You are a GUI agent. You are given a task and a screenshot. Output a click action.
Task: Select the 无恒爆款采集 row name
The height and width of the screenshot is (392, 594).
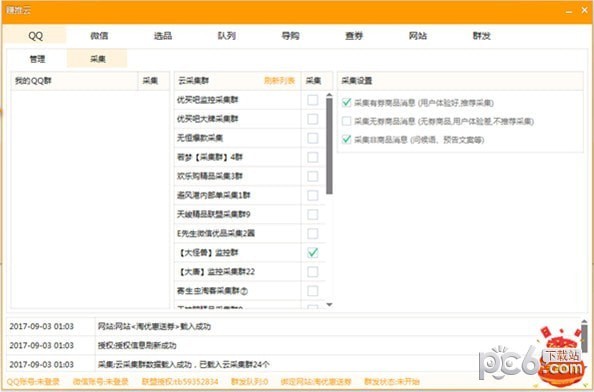point(200,138)
